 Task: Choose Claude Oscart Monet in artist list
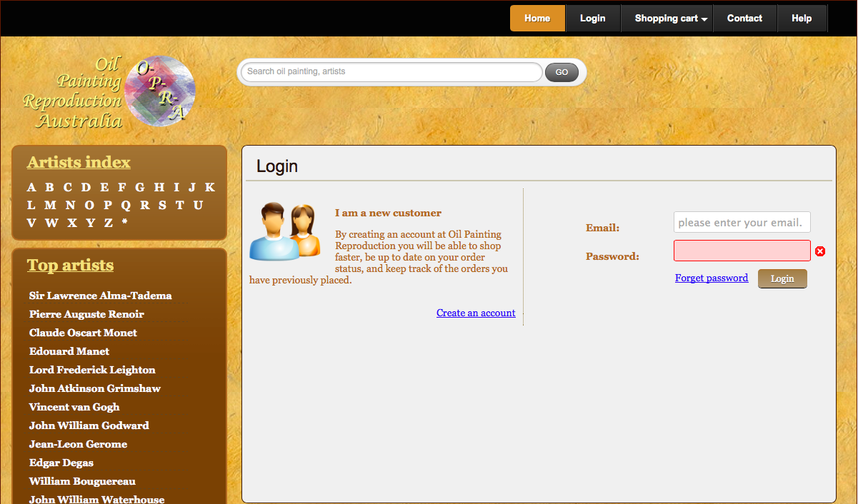tap(83, 333)
